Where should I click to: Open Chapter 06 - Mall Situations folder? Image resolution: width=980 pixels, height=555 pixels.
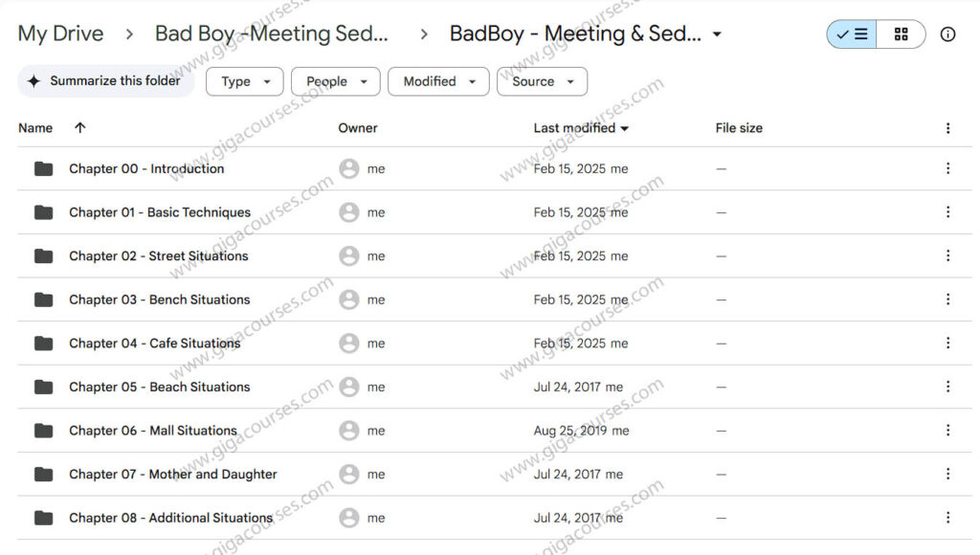152,431
